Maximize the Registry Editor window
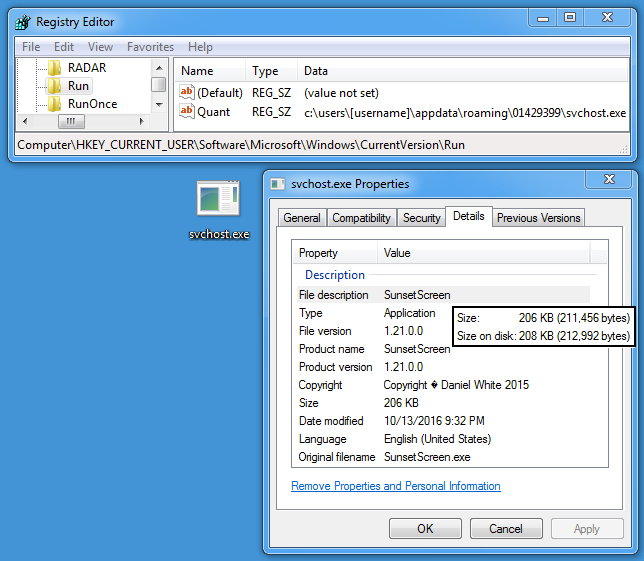The width and height of the screenshot is (644, 561). coord(570,18)
